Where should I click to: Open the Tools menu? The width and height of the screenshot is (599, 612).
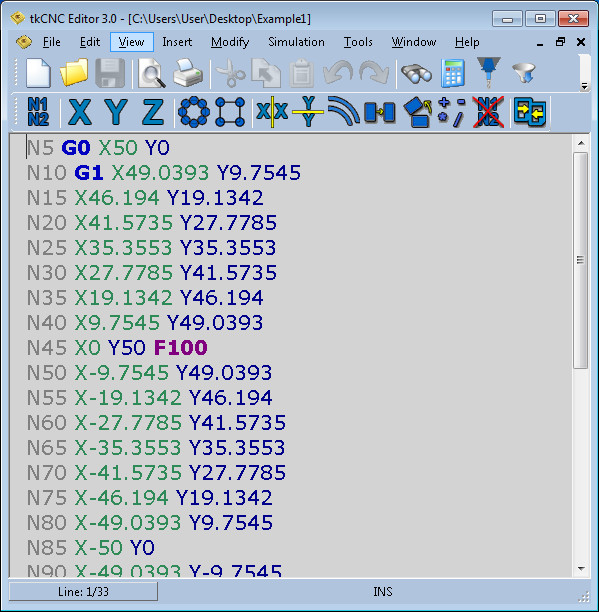358,42
